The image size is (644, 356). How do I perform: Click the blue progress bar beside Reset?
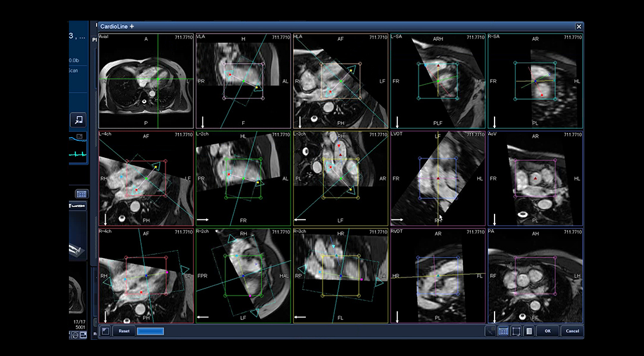[x=150, y=331]
